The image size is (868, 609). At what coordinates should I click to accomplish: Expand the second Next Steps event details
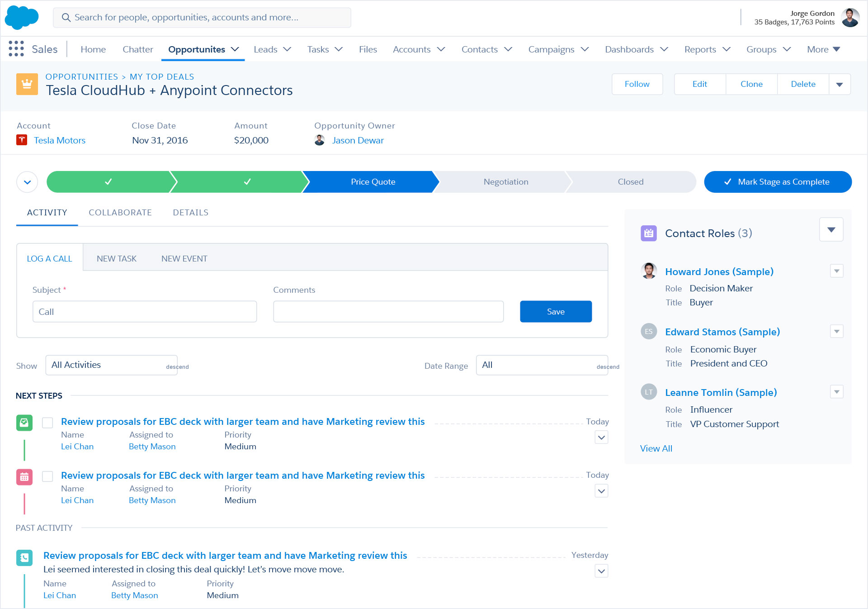click(x=601, y=491)
